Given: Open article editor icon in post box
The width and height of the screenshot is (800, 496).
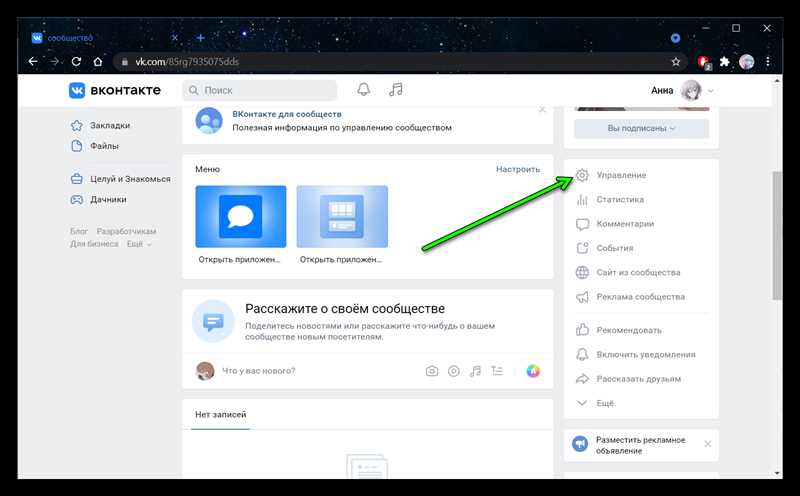Looking at the screenshot, I should pos(497,371).
